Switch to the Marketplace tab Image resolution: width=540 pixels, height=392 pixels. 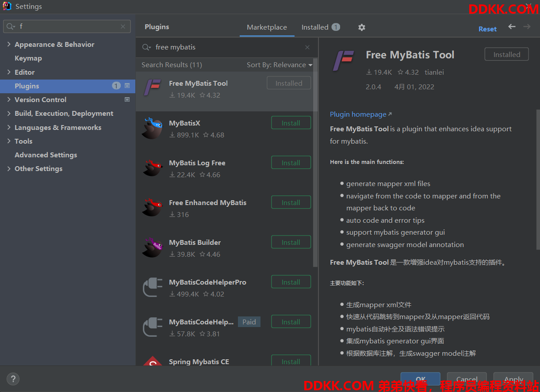tap(267, 27)
